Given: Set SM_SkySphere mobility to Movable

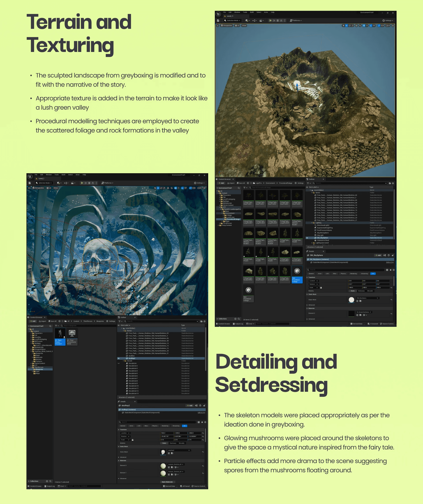Looking at the screenshot, I should [x=370, y=291].
